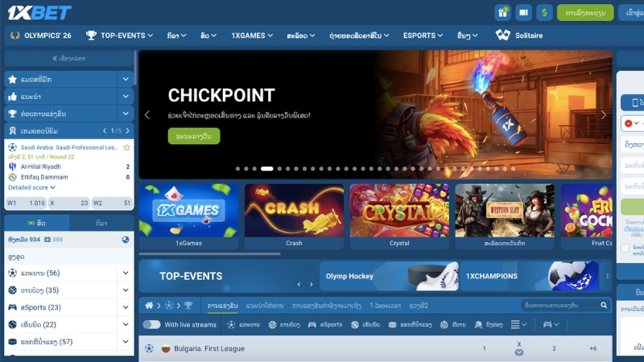The height and width of the screenshot is (362, 644).
Task: Open the Crash game thumbnail
Action: (294, 216)
